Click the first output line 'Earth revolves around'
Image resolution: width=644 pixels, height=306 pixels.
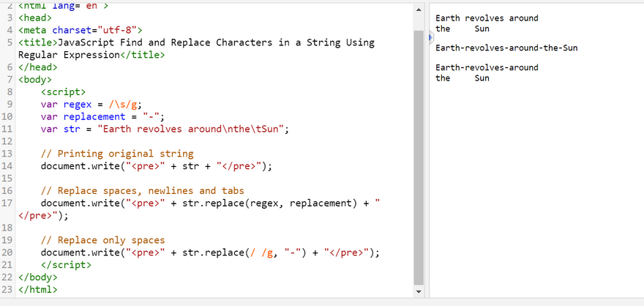(487, 18)
